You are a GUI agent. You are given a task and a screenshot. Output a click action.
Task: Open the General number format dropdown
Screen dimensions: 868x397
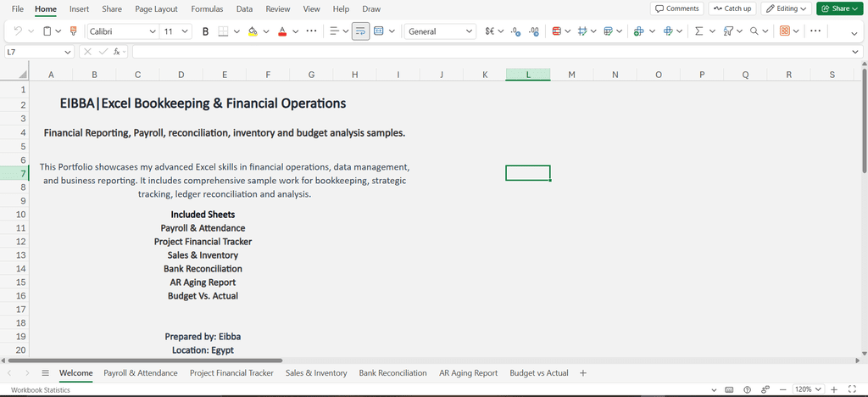tap(440, 31)
